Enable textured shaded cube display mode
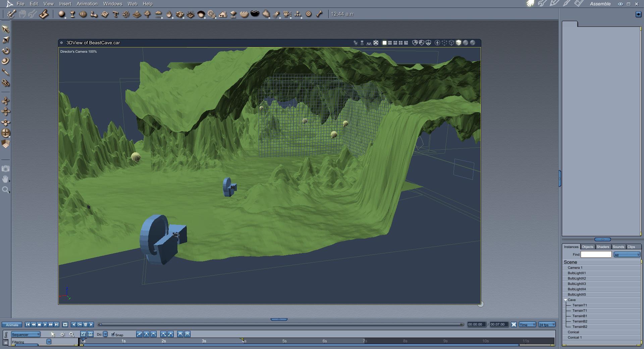This screenshot has width=644, height=349. pyautogui.click(x=459, y=43)
